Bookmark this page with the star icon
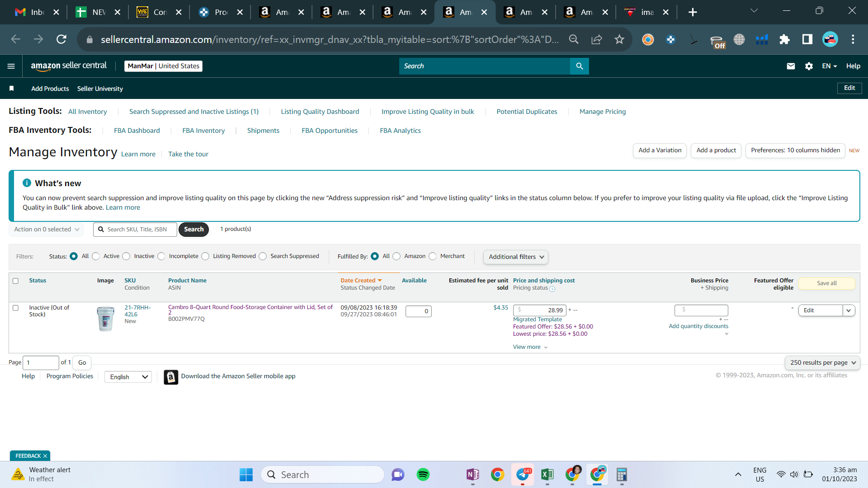The width and height of the screenshot is (868, 488). tap(619, 39)
